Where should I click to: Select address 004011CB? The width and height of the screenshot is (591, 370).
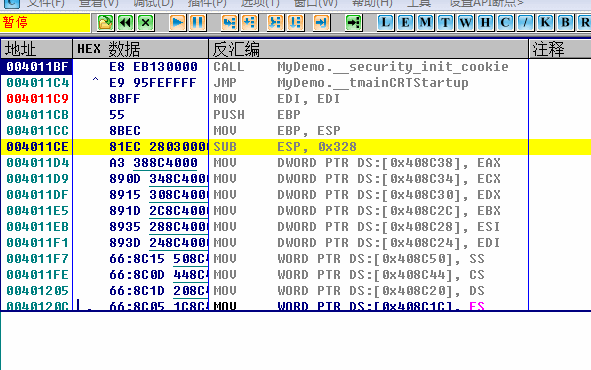37,115
